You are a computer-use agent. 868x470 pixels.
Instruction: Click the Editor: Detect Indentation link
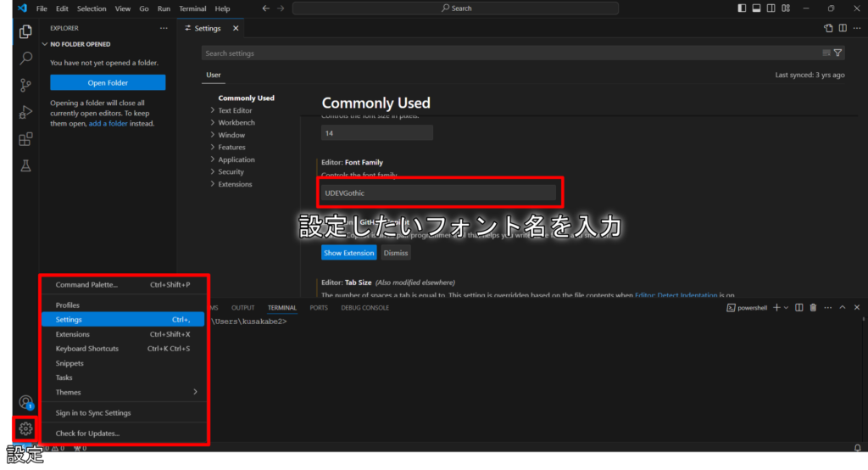coord(676,295)
